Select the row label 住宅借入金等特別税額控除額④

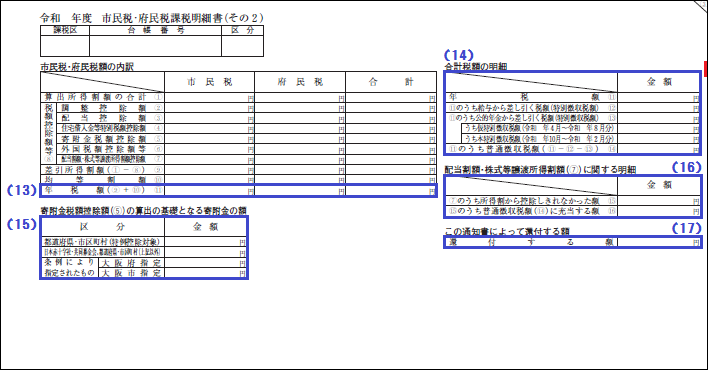tap(110, 129)
